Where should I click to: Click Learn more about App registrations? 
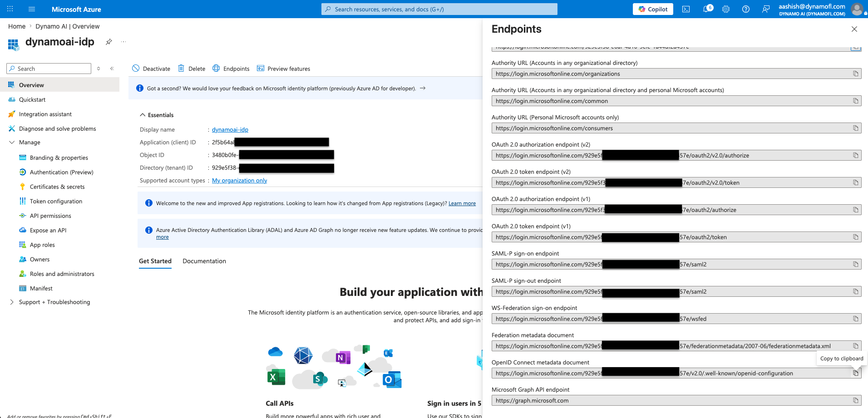point(462,203)
